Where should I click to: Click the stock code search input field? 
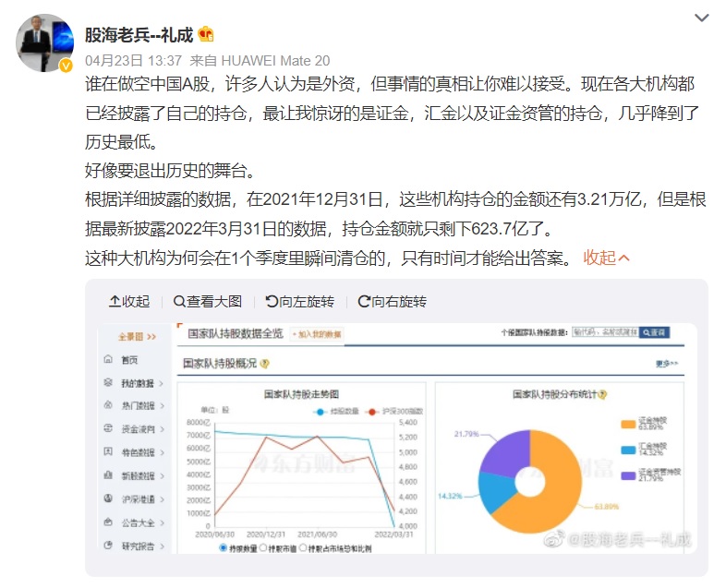[x=605, y=332]
